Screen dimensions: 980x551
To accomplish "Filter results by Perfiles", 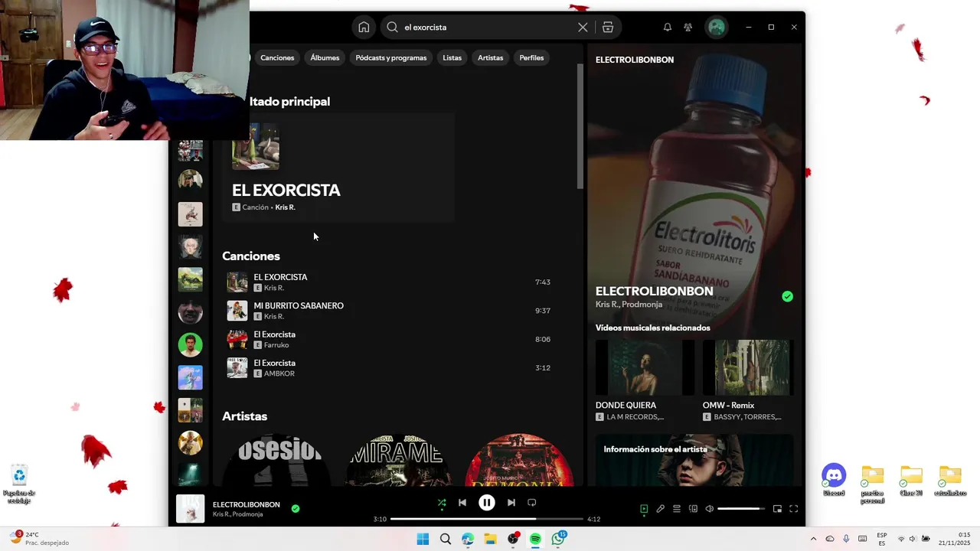I will click(x=531, y=58).
